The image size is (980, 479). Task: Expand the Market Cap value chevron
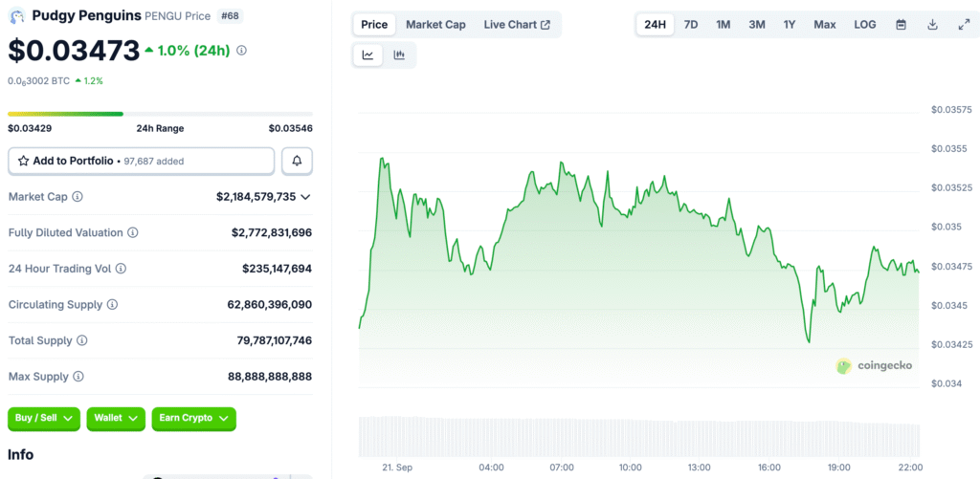pyautogui.click(x=305, y=197)
